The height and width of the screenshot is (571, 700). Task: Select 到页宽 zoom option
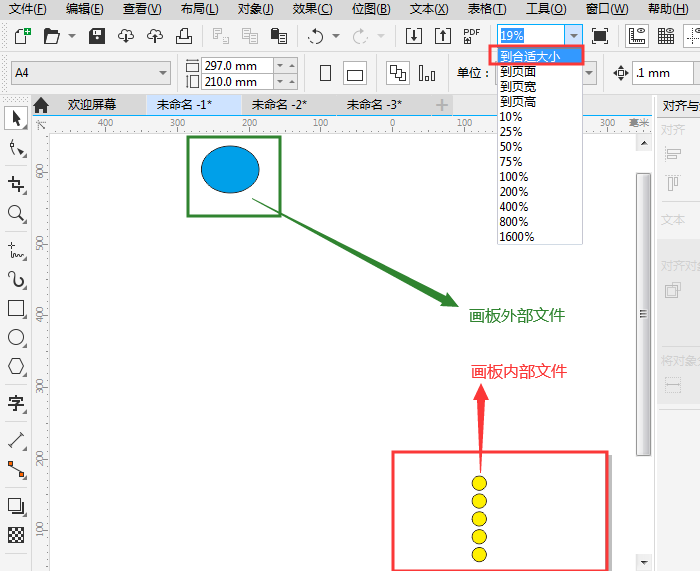540,87
